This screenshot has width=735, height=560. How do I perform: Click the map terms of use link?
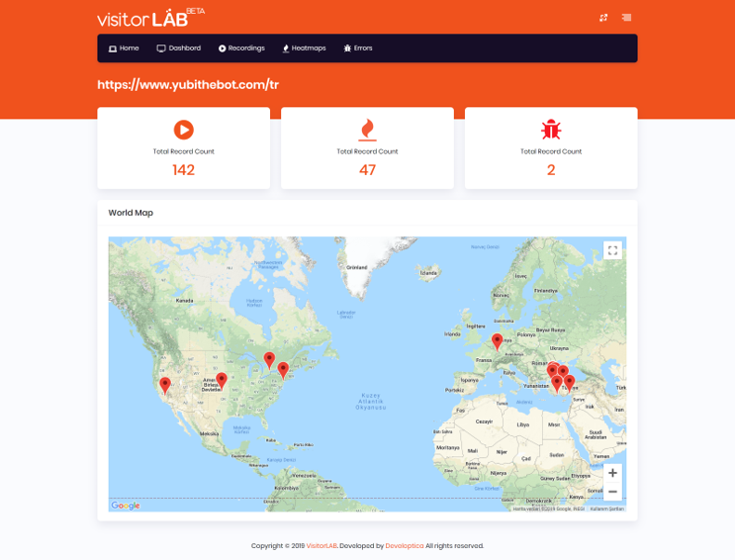(x=606, y=509)
